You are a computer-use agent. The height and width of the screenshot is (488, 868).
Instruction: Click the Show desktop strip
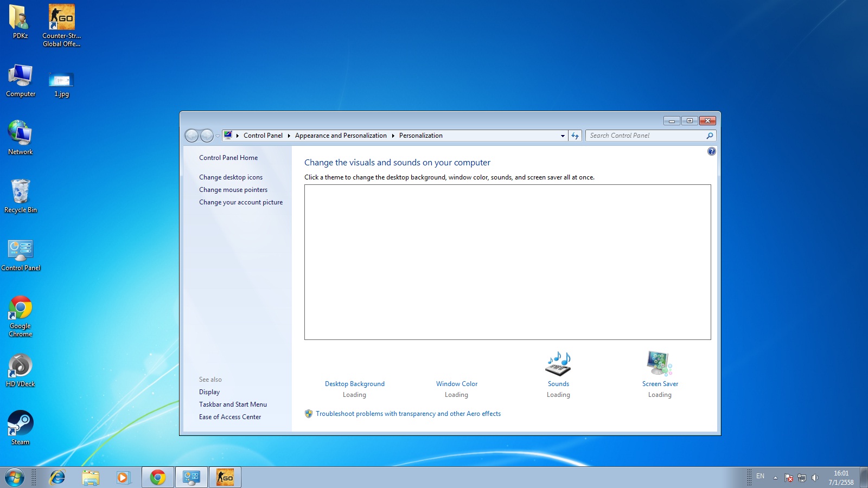[x=864, y=478]
